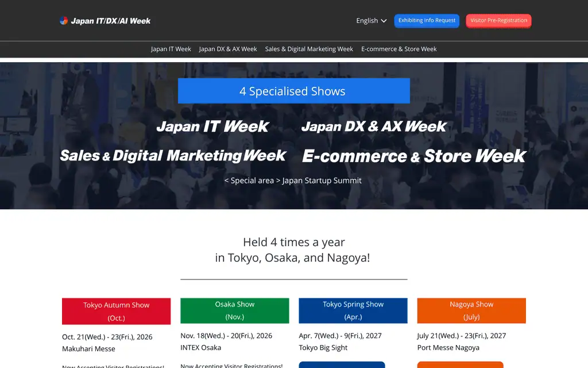Select the red Tokyo Autumn Show header

click(x=116, y=311)
